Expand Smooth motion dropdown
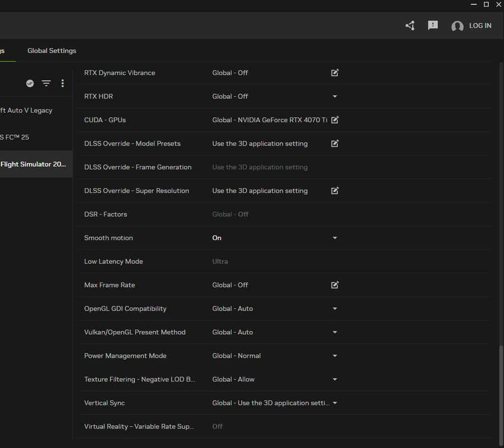The height and width of the screenshot is (448, 504). tap(335, 238)
